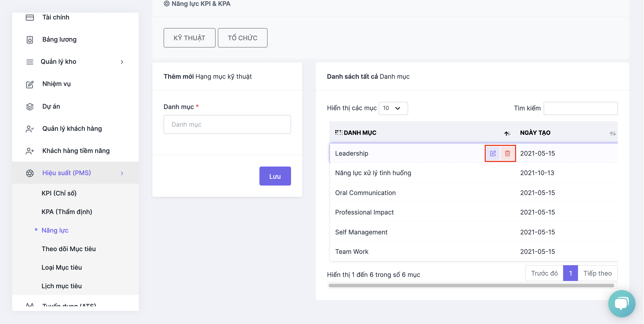
Task: Click the Hiệu suất (PMS) aperture icon
Action: pos(30,173)
